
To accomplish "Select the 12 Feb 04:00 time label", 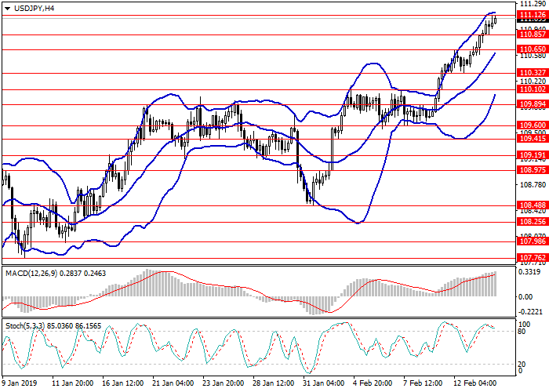I will pos(477,385).
